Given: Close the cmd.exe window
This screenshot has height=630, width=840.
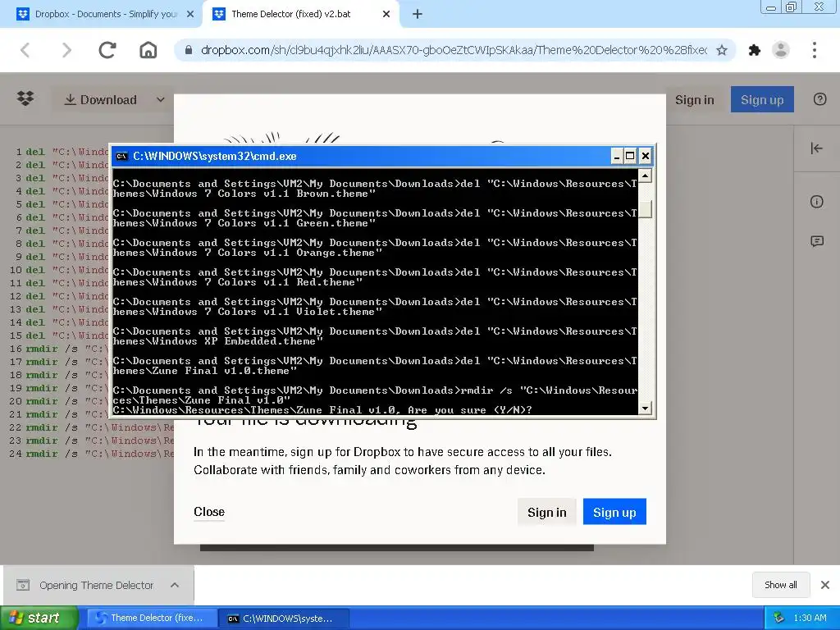Looking at the screenshot, I should point(646,157).
